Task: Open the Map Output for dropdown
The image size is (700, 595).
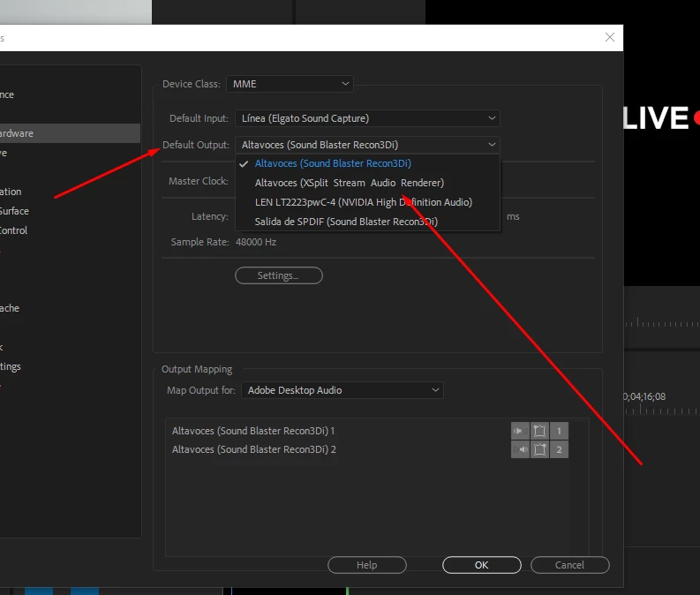Action: pyautogui.click(x=342, y=390)
